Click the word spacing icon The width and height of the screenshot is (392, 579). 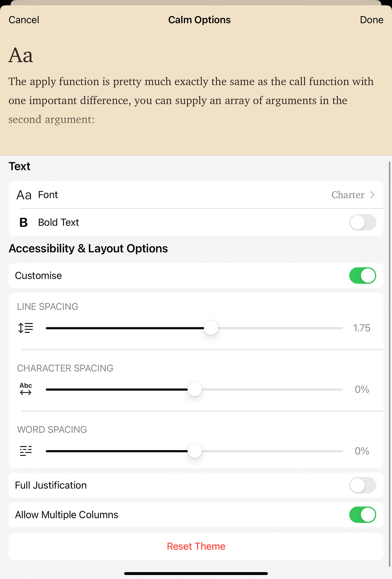(26, 451)
